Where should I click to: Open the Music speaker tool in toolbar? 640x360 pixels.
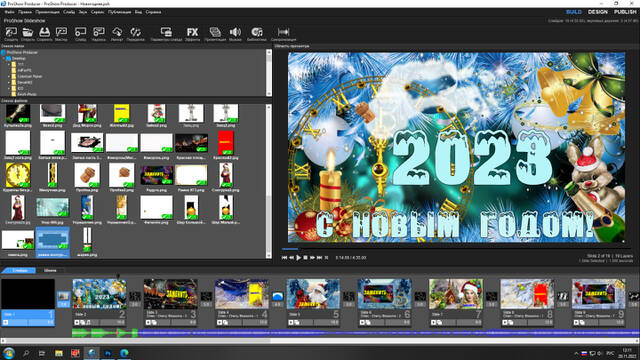pos(235,34)
